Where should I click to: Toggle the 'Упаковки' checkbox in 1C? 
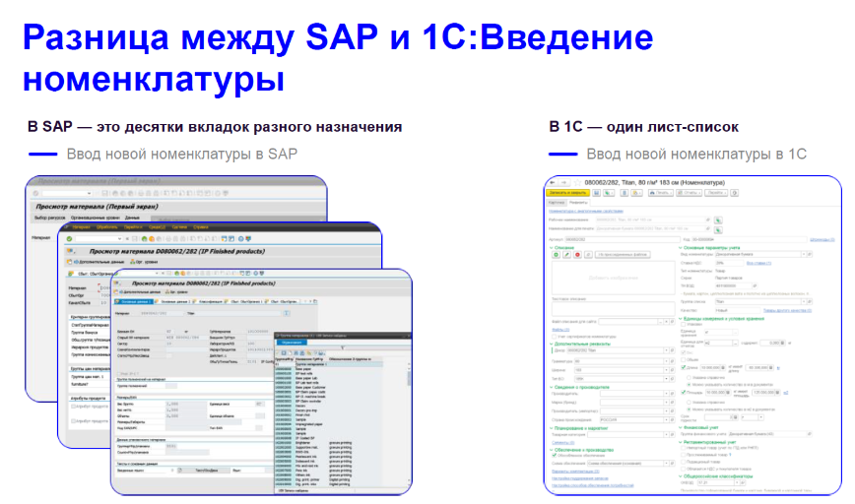684,325
